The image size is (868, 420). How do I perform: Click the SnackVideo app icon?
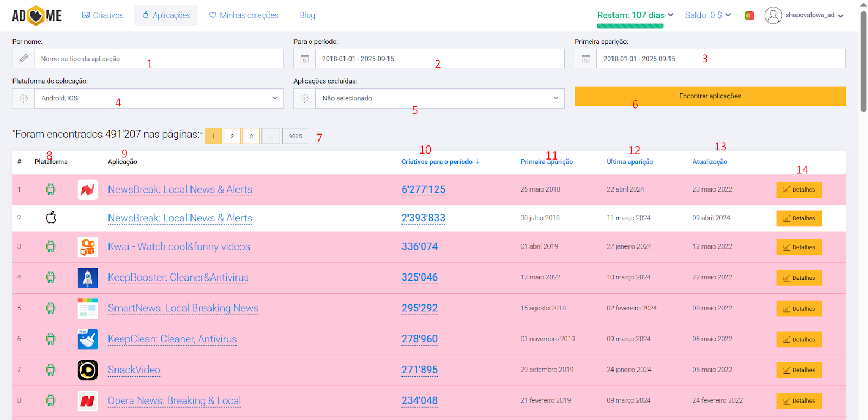pyautogui.click(x=87, y=370)
